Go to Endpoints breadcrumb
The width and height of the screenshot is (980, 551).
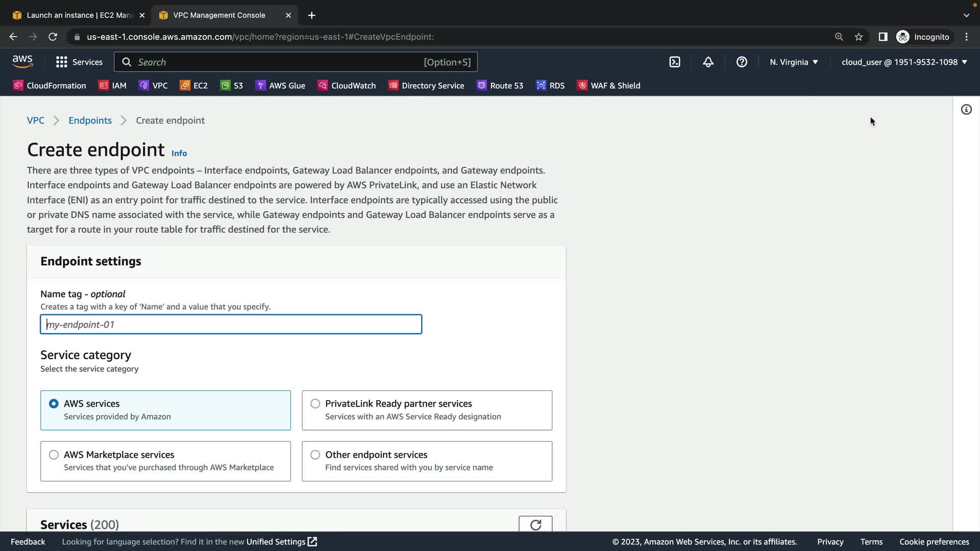[x=90, y=120]
